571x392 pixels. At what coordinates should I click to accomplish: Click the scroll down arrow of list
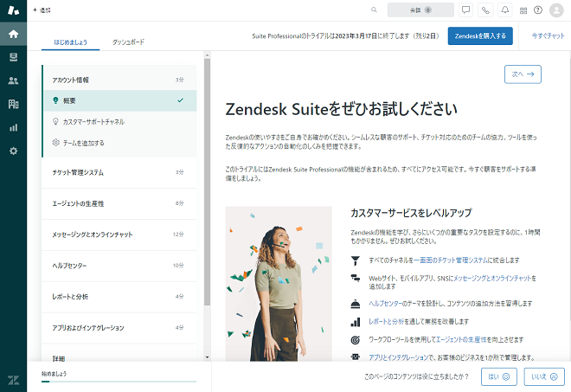208,357
